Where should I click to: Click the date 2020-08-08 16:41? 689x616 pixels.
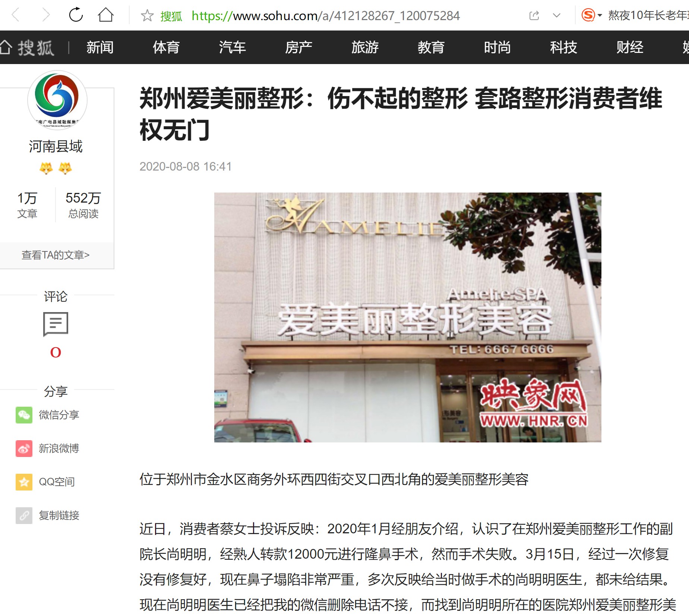tap(186, 166)
